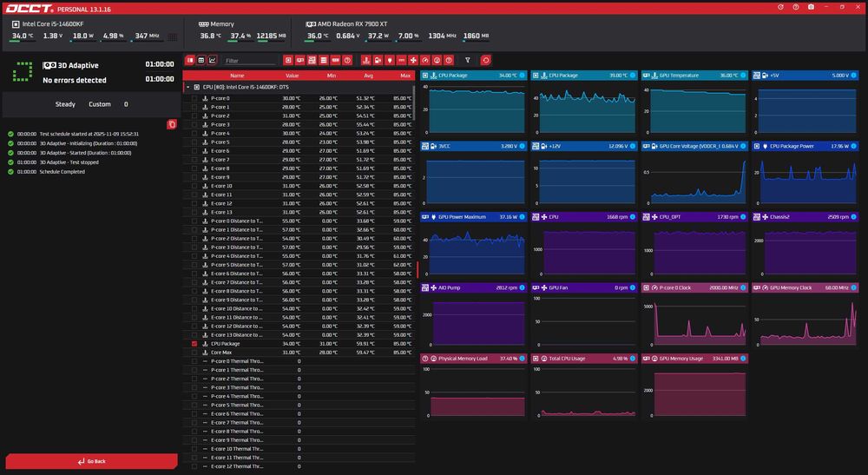Click the camera screenshot icon in title bar
Viewport: 868px width, 475px height.
click(811, 7)
